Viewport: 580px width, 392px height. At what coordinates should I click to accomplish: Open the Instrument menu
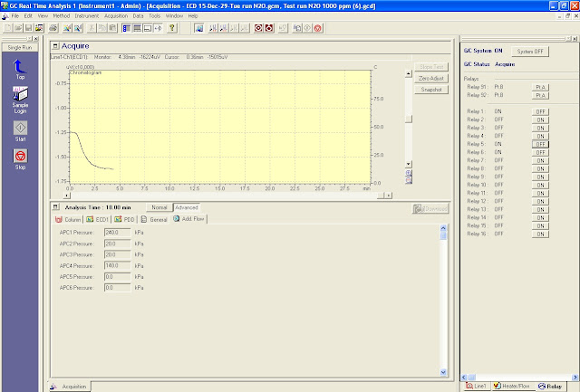tap(87, 16)
